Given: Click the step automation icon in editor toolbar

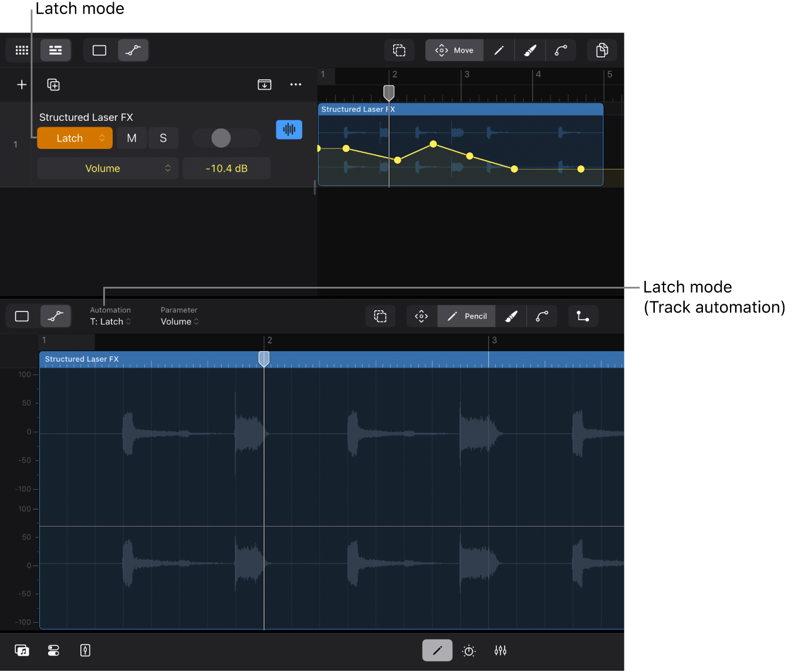Looking at the screenshot, I should pos(583,316).
